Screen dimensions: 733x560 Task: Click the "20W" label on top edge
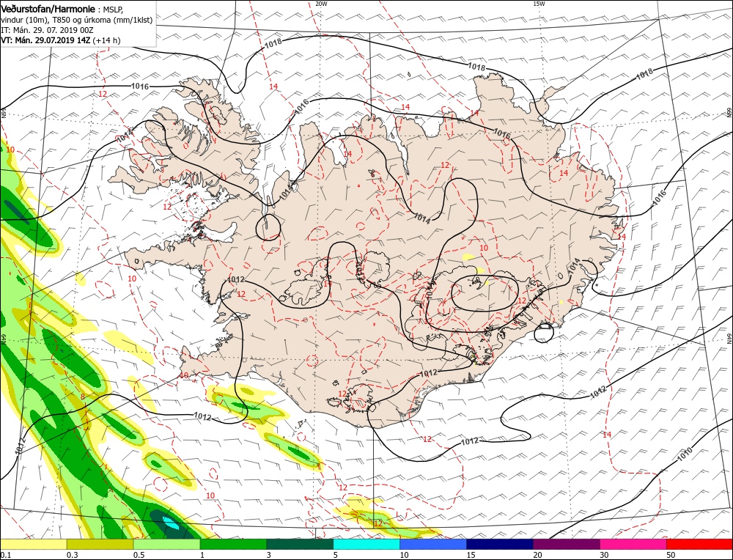point(321,3)
